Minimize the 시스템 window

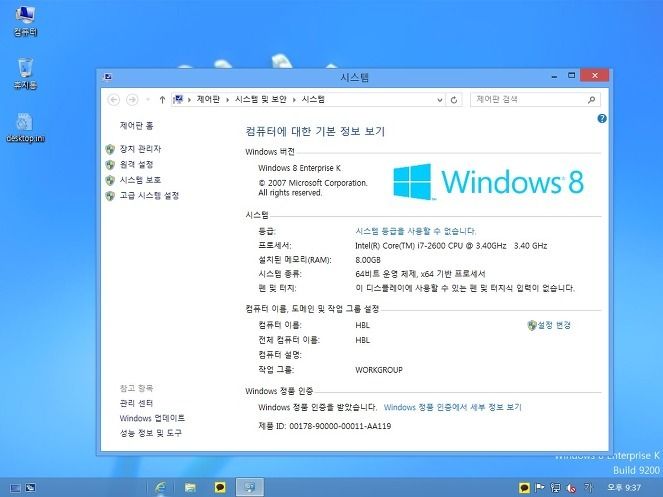pos(554,76)
